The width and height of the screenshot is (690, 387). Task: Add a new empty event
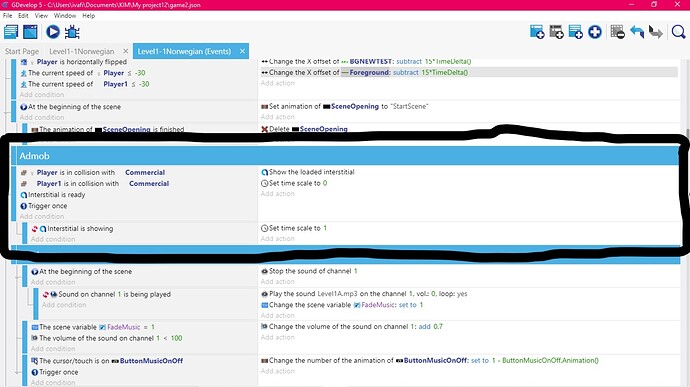click(x=537, y=32)
